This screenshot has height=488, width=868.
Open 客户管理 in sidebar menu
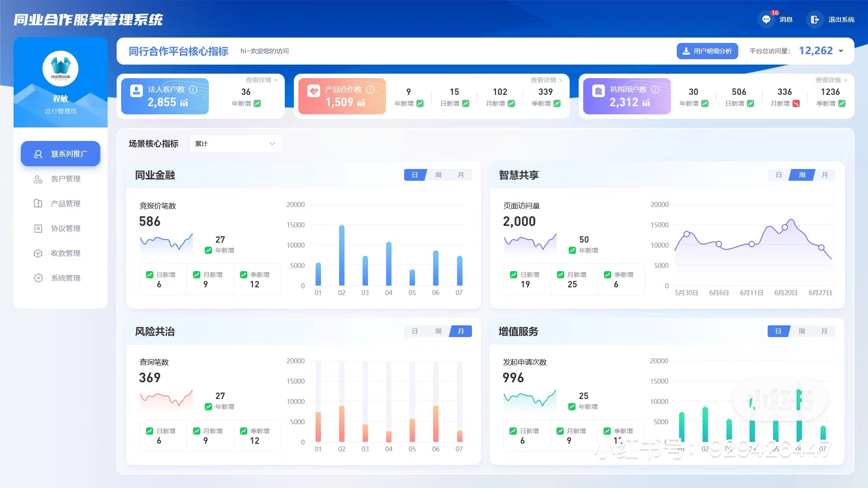point(66,179)
